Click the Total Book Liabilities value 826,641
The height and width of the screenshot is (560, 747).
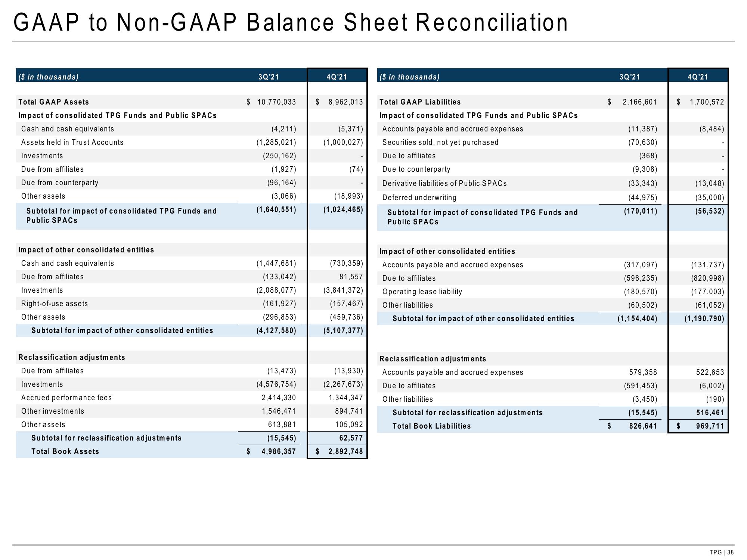point(643,426)
